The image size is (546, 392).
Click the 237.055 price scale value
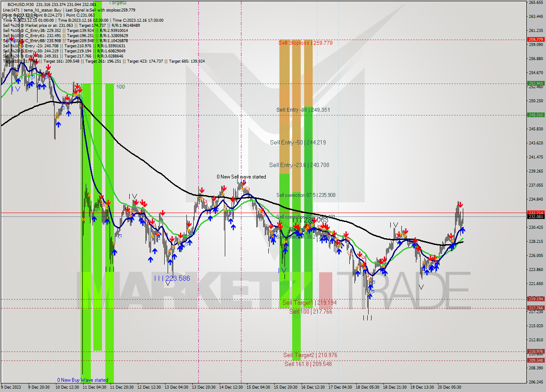click(x=535, y=185)
